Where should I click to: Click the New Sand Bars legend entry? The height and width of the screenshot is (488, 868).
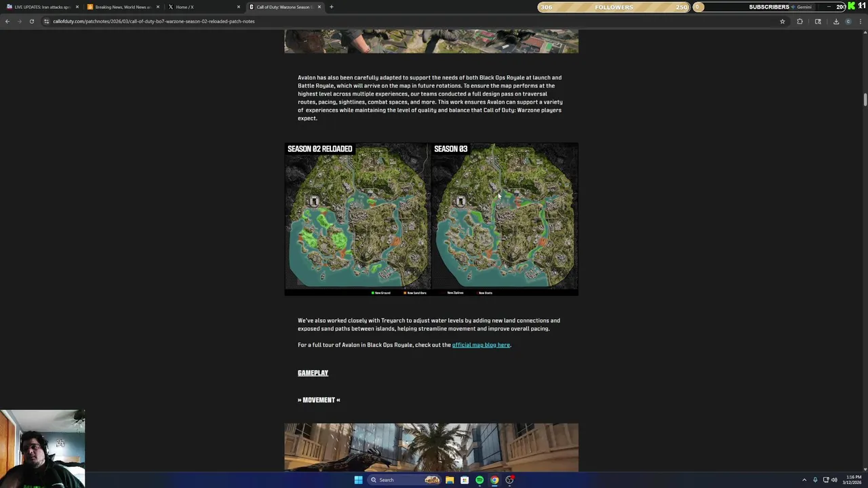point(415,293)
